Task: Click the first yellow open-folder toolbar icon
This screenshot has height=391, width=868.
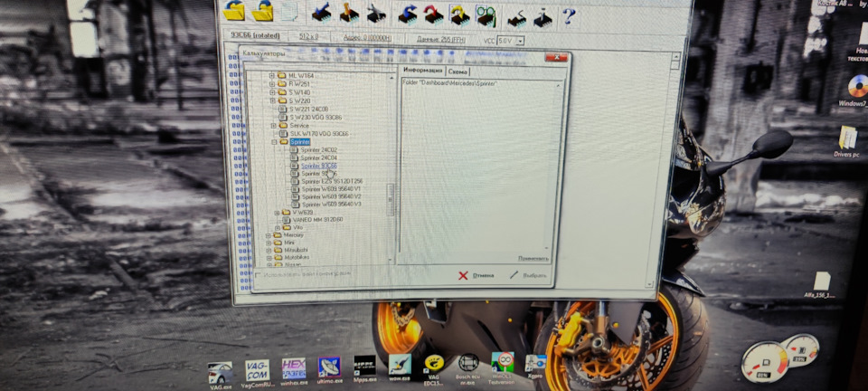Action: (x=235, y=11)
